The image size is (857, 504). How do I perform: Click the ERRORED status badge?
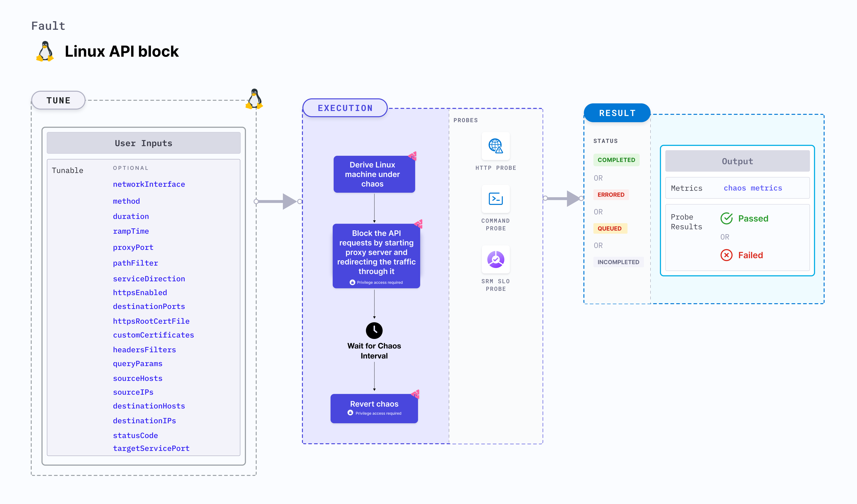[x=611, y=195]
